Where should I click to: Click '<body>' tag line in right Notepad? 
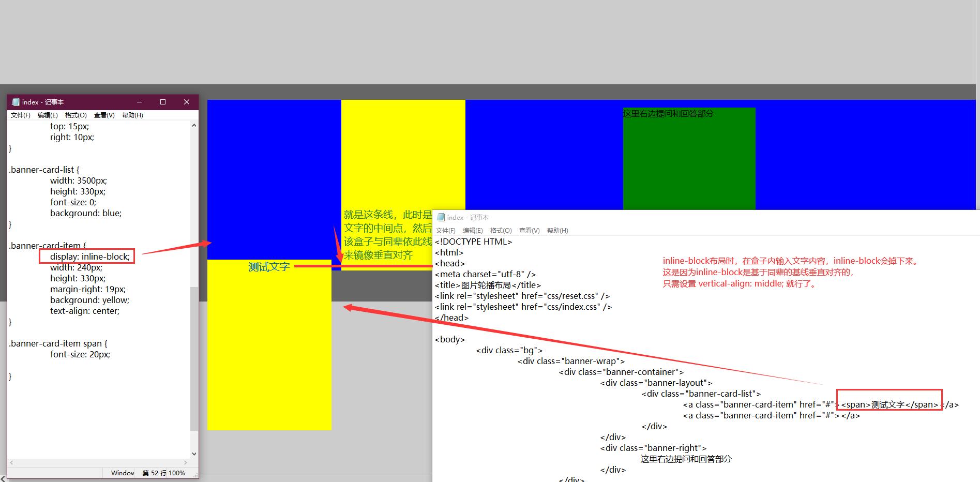[450, 339]
